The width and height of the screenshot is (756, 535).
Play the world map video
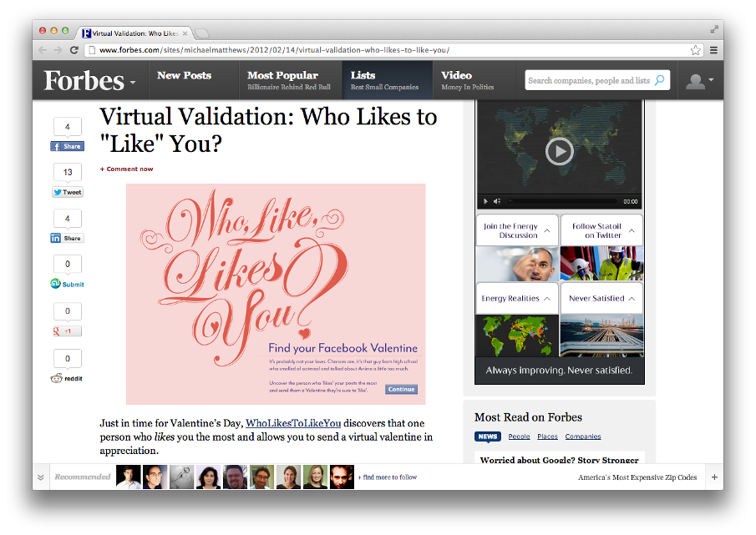pyautogui.click(x=560, y=151)
